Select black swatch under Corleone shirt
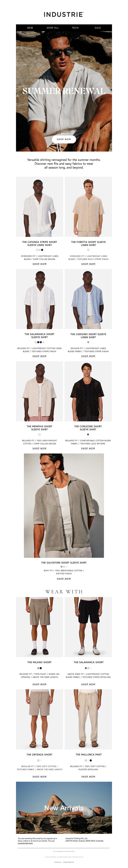 (88, 434)
